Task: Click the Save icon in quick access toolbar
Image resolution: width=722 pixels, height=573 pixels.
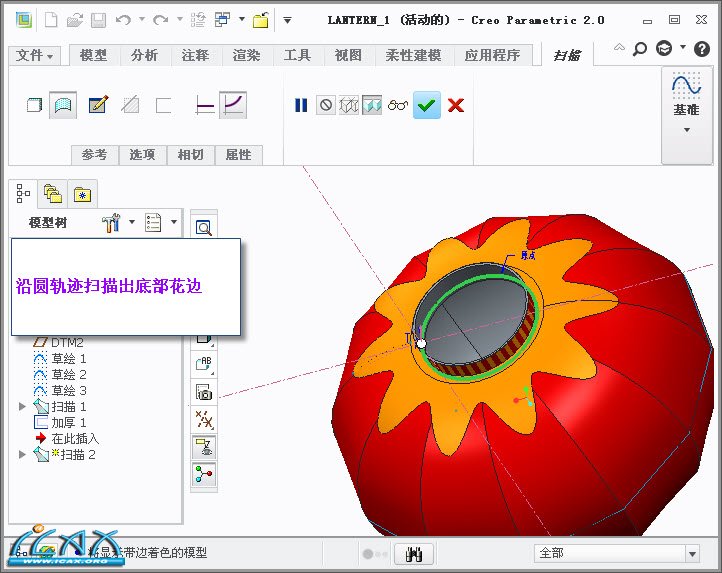Action: 98,20
